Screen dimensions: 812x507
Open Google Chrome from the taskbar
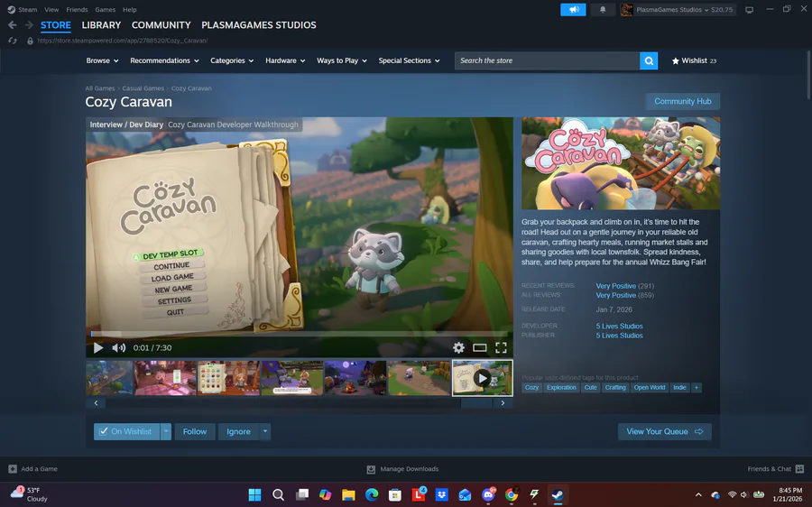click(x=512, y=494)
